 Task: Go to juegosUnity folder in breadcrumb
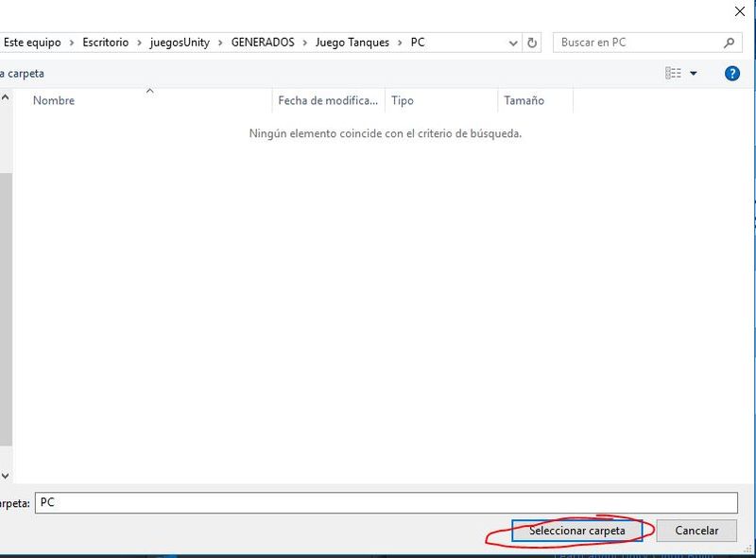[x=180, y=43]
